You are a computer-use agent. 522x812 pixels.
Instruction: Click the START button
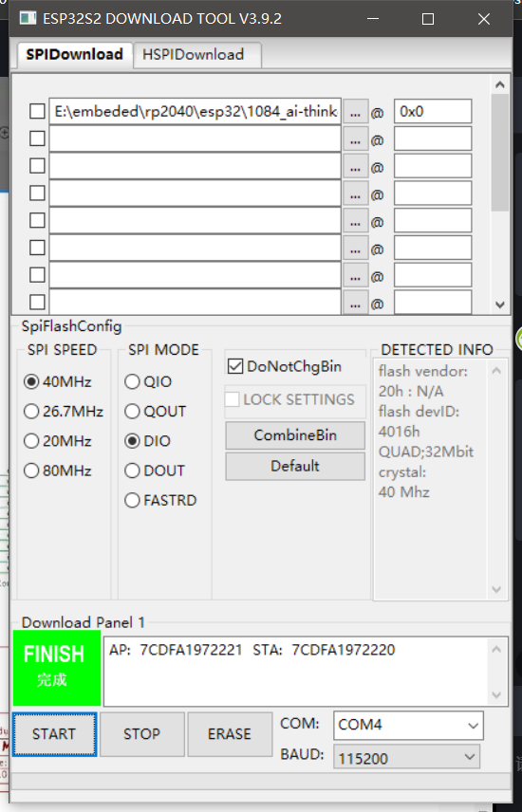point(54,734)
